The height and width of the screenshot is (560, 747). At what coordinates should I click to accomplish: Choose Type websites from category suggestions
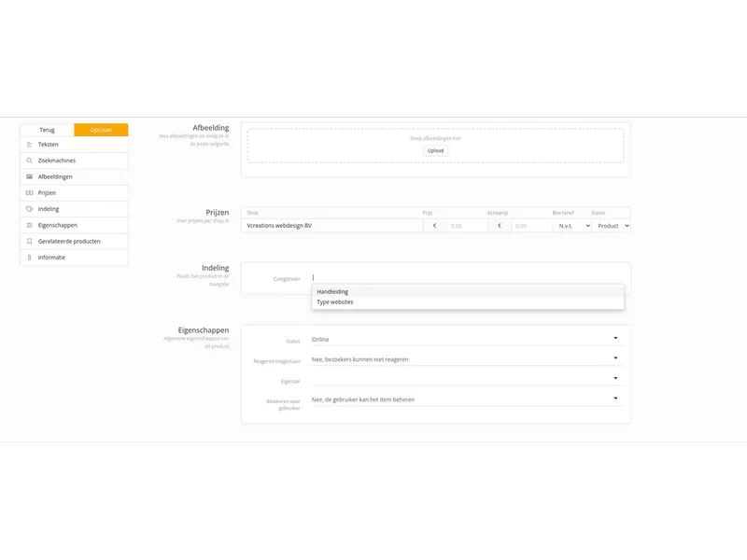pyautogui.click(x=468, y=301)
